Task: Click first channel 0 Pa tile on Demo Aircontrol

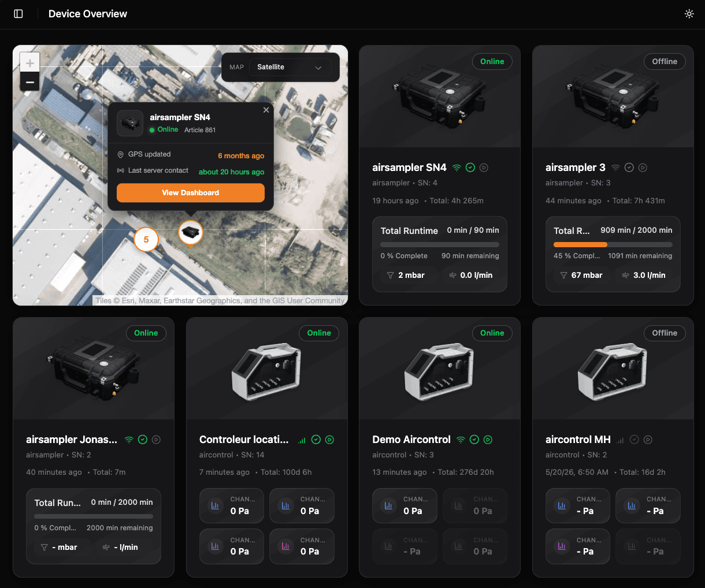Action: (405, 505)
